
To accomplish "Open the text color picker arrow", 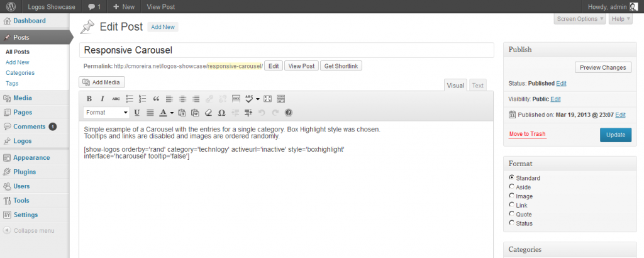I will click(x=172, y=113).
